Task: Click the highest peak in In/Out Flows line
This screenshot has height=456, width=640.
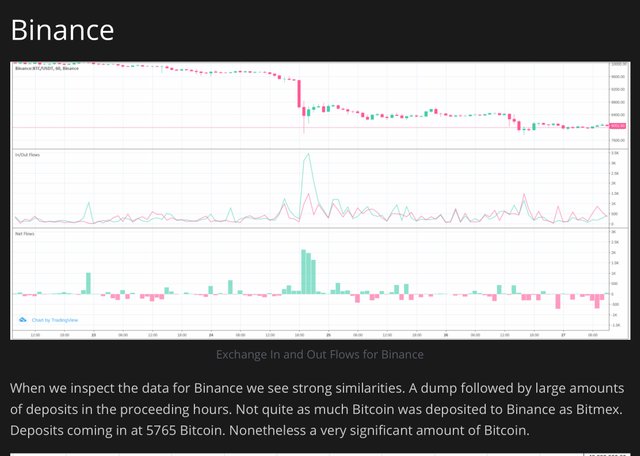Action: (x=307, y=155)
